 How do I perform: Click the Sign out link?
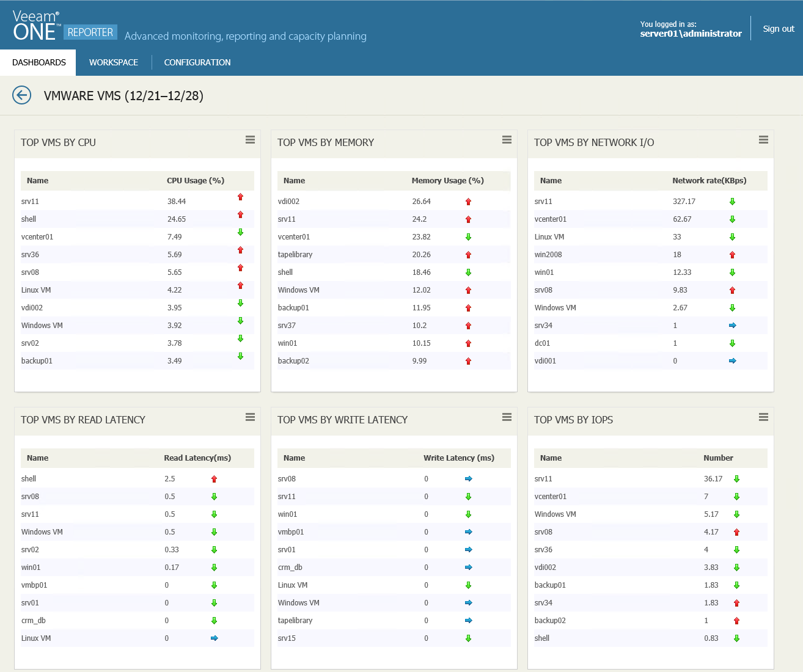tap(778, 29)
